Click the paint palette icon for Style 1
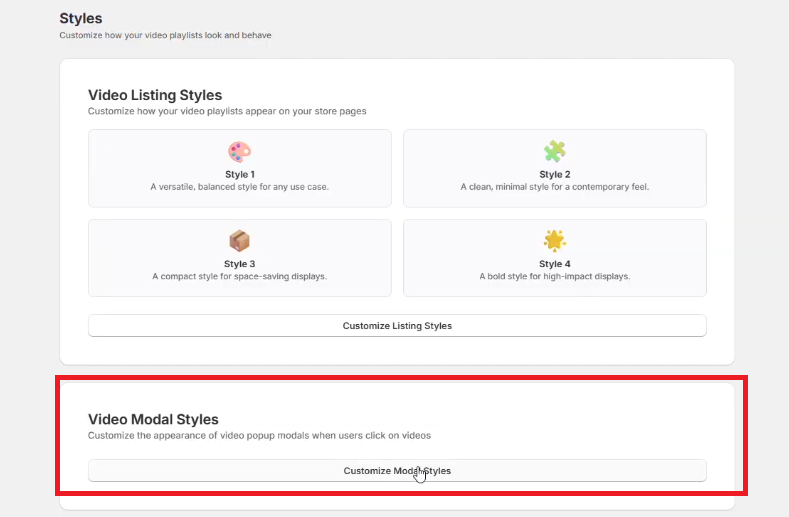The width and height of the screenshot is (789, 517). click(x=239, y=152)
